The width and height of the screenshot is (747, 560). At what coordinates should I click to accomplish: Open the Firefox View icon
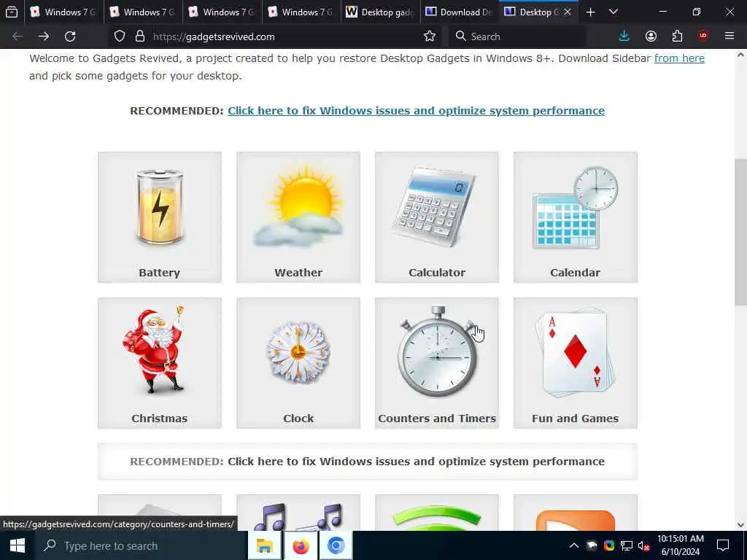(x=12, y=12)
